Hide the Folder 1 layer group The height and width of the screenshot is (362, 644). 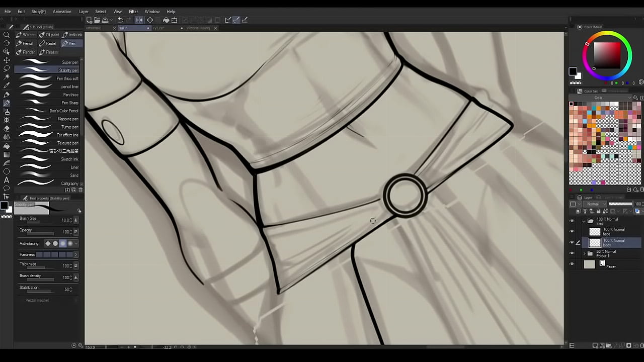572,253
